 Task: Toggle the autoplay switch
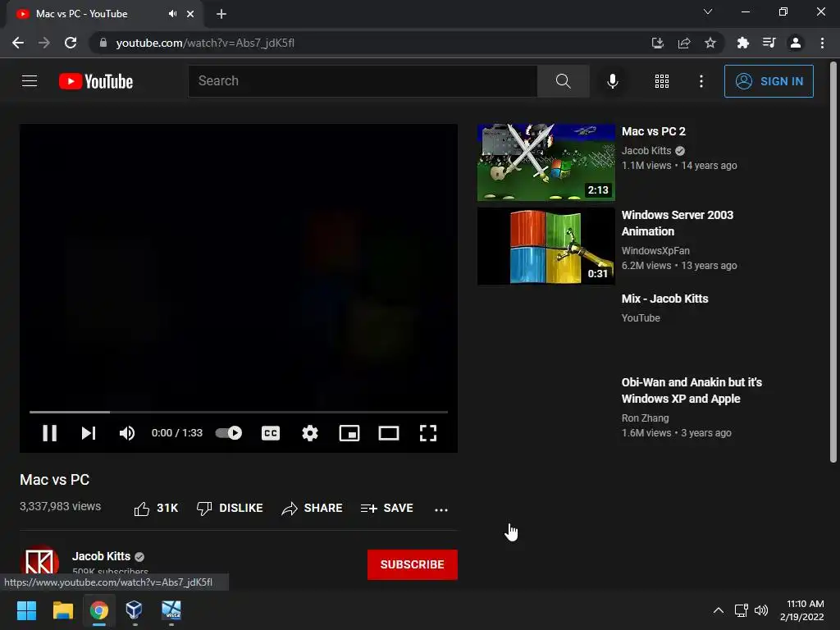coord(229,433)
